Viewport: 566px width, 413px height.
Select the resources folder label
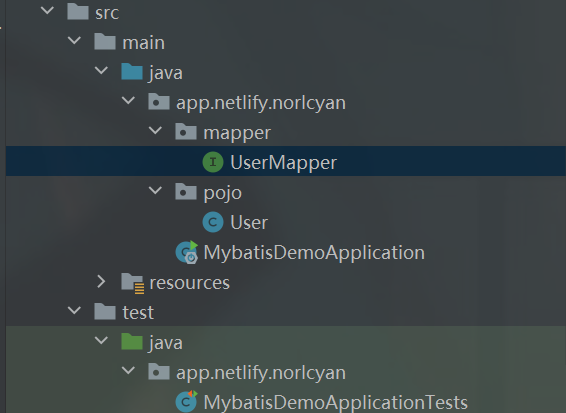tap(190, 283)
